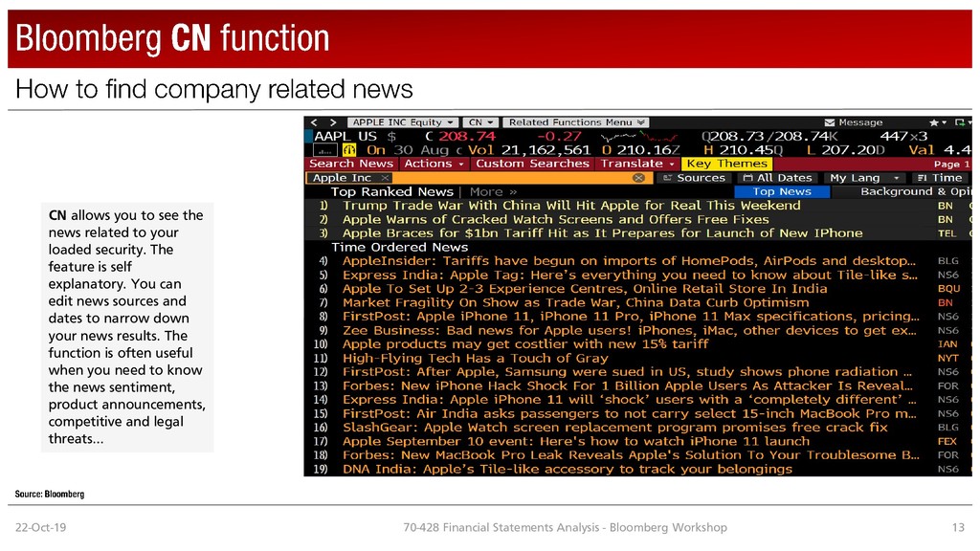Viewport: 980px width, 551px height.
Task: Open story 3 Apple Braces for $1bn Tariff Hit
Action: [x=603, y=233]
